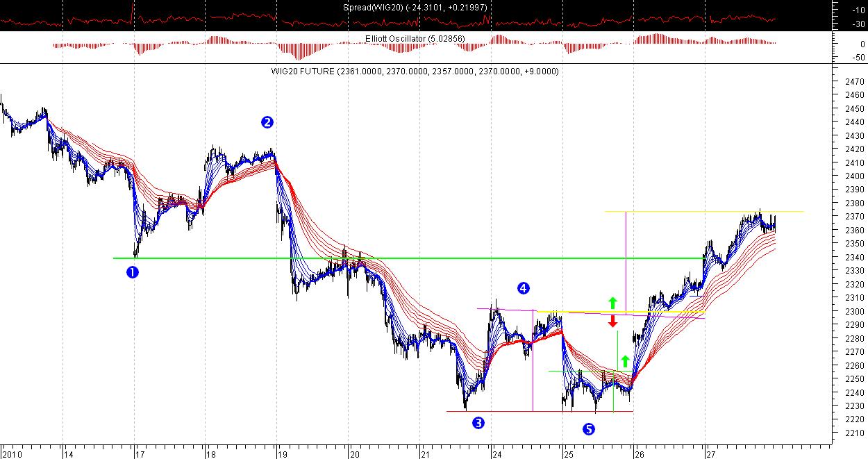Click date label 25 on time axis
This screenshot has height=459, width=868.
click(569, 455)
